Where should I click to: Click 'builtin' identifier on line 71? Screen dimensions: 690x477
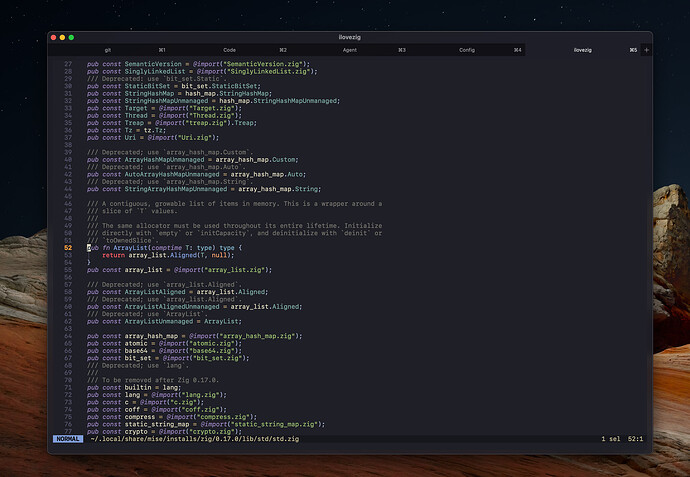click(x=138, y=388)
